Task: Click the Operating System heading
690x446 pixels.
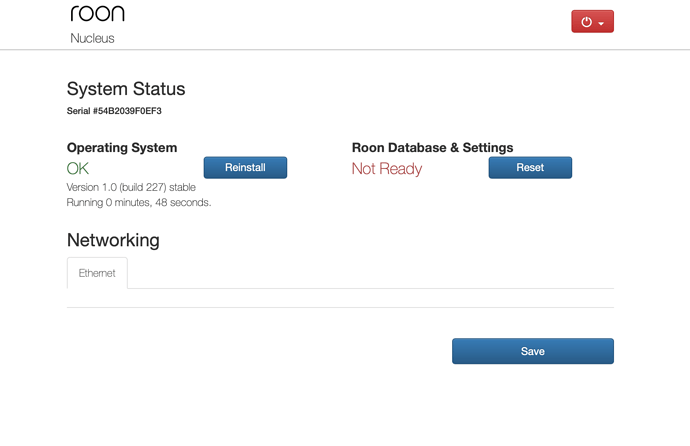Action: (122, 147)
